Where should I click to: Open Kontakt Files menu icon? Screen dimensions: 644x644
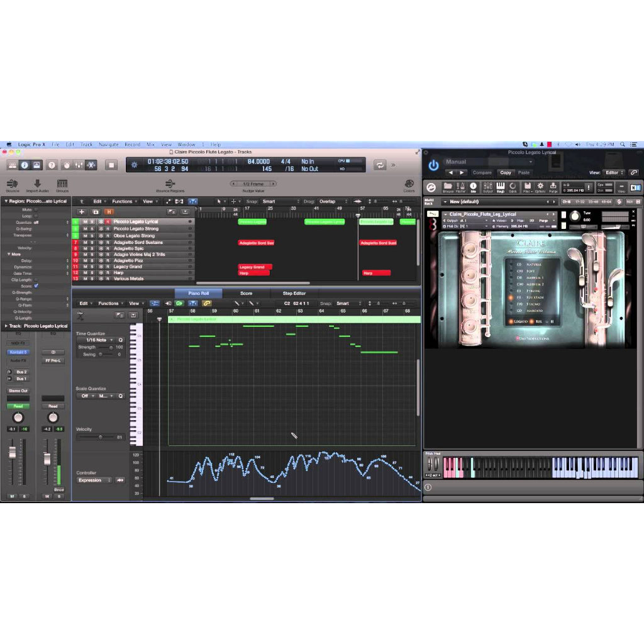click(529, 186)
